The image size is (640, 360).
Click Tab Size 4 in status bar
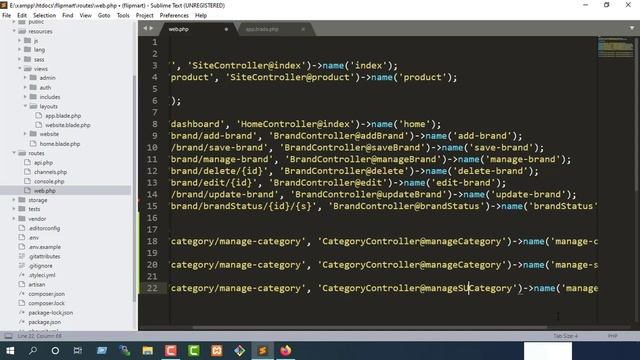565,336
